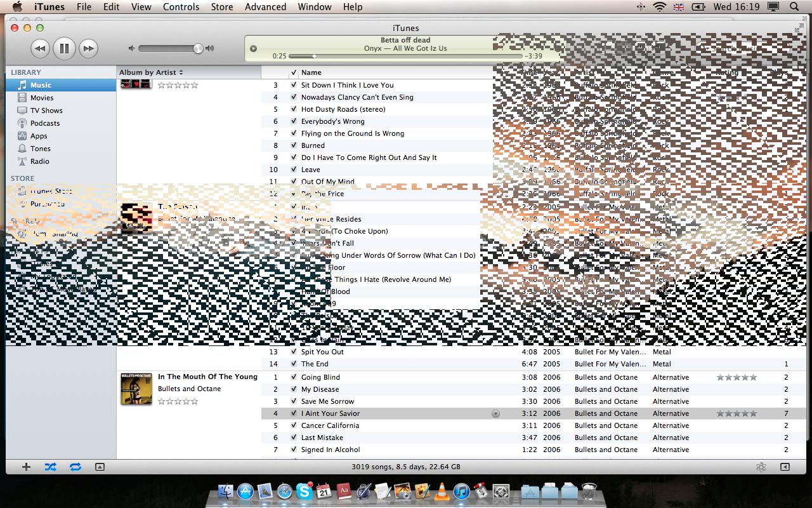Image resolution: width=812 pixels, height=508 pixels.
Task: Select the song Cancer California
Action: coord(330,425)
